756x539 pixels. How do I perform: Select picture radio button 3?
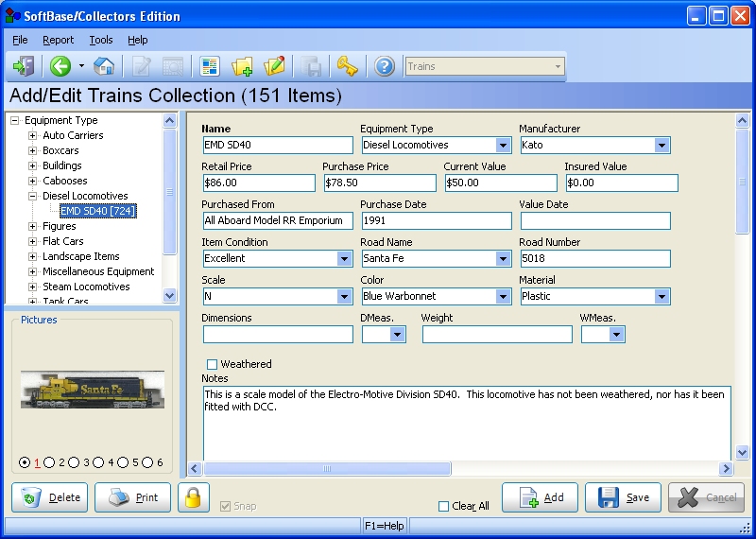point(74,462)
